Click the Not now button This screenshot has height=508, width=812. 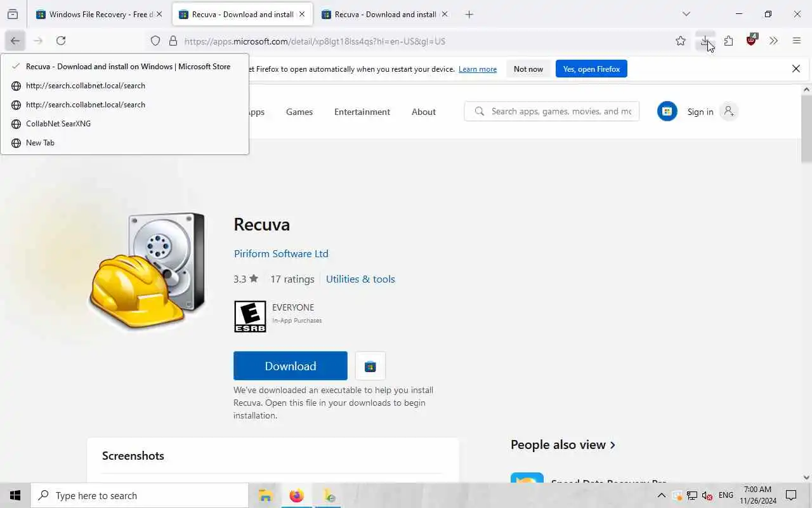[x=528, y=69]
